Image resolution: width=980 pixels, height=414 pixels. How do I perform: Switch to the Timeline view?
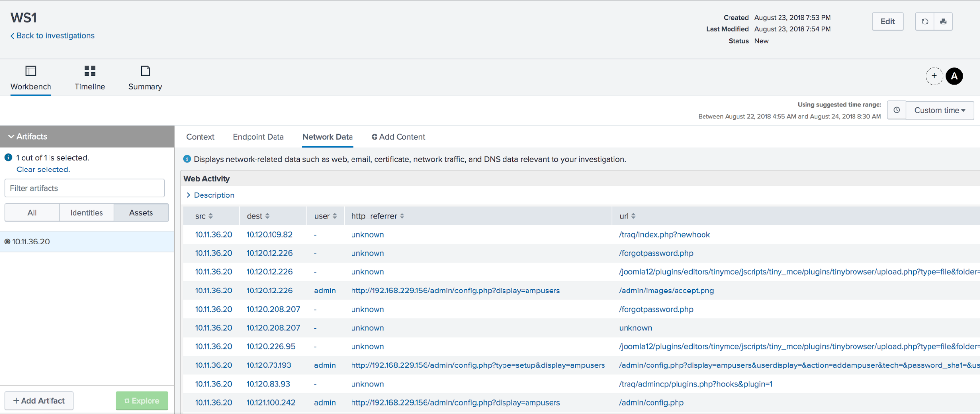tap(90, 78)
